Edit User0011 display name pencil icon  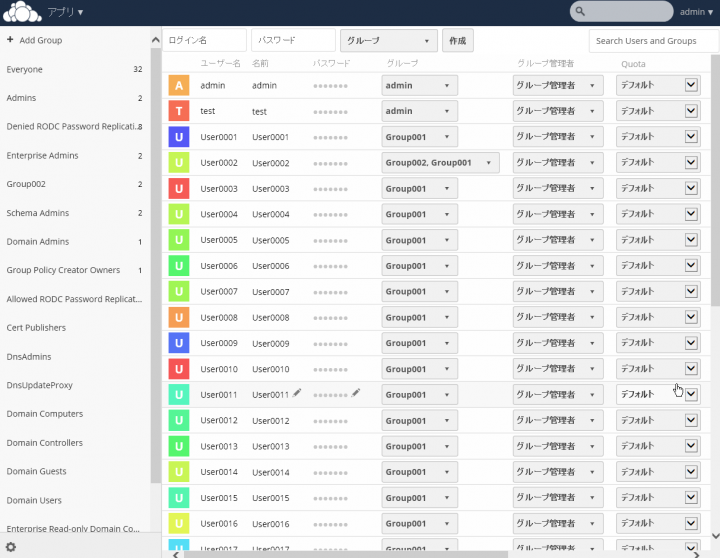tap(297, 393)
